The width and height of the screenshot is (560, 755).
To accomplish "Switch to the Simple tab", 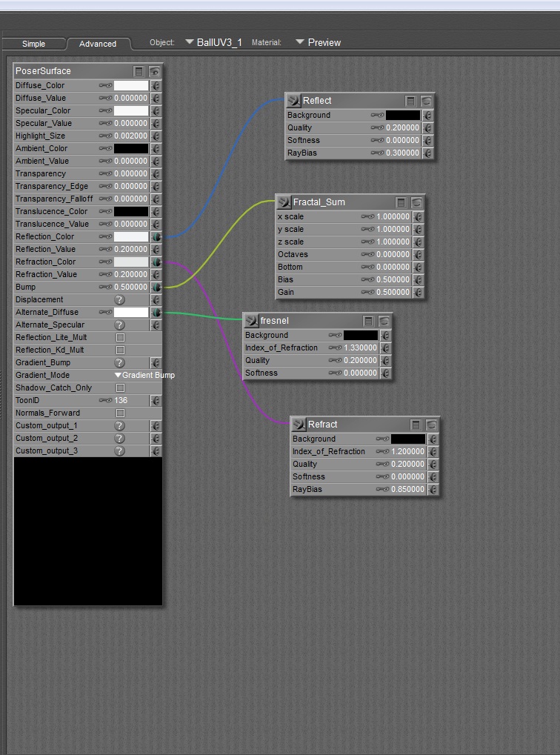I will [x=34, y=44].
